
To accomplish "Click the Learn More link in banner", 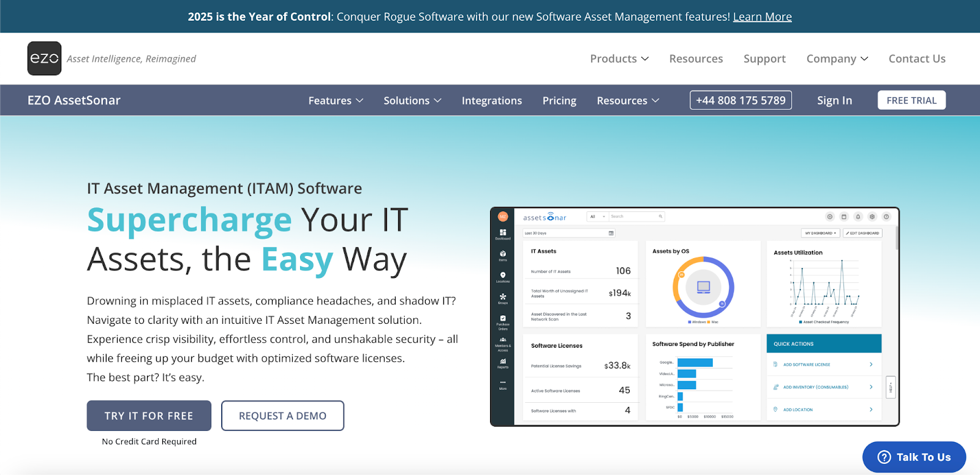I will (x=763, y=17).
